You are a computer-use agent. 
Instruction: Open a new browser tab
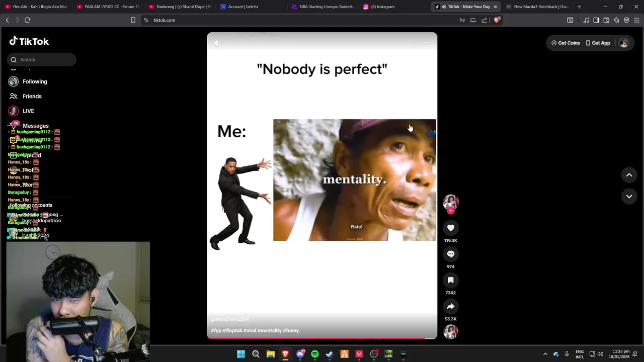coord(579,7)
